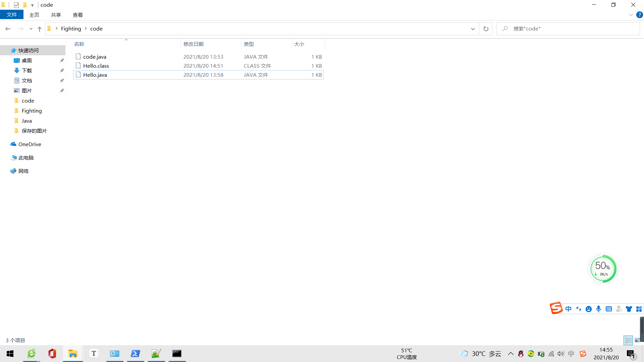Open recent locations dropdown arrow

click(31, 29)
